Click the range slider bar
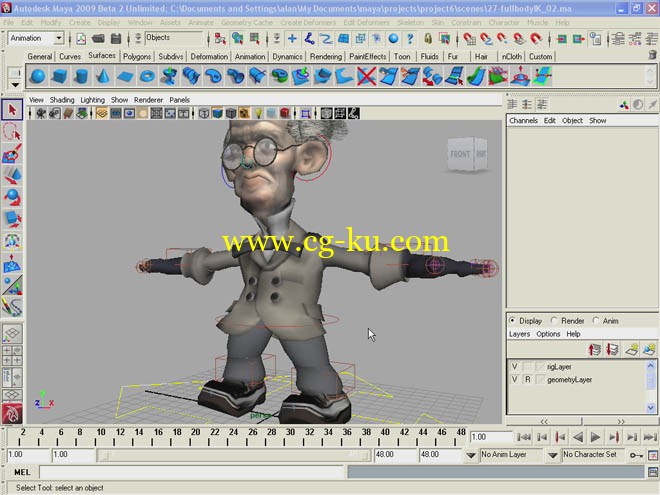This screenshot has width=660, height=495. [x=234, y=455]
